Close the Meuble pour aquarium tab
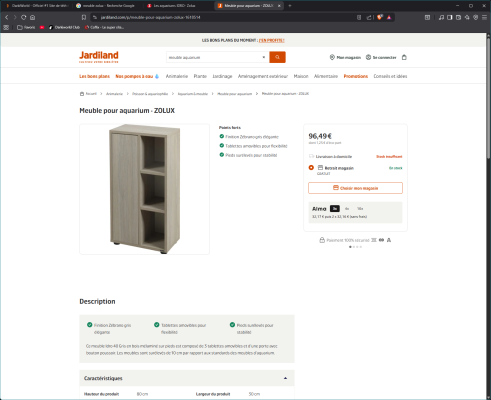Viewport: 491px width, 400px height. pyautogui.click(x=279, y=6)
